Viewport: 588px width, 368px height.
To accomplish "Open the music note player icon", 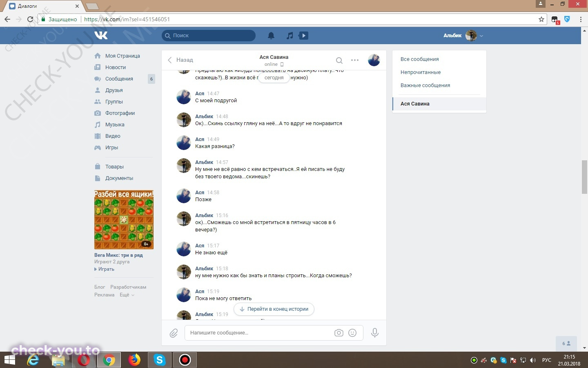I will [x=290, y=36].
